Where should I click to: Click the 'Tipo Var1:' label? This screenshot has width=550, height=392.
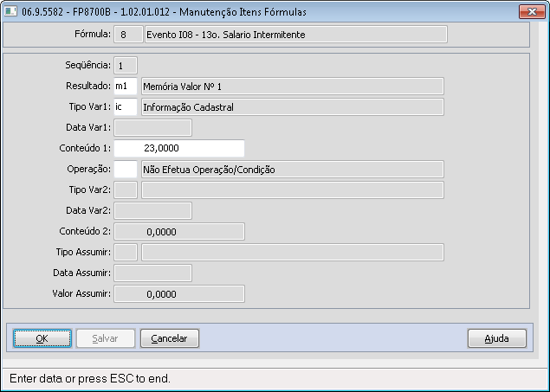90,106
